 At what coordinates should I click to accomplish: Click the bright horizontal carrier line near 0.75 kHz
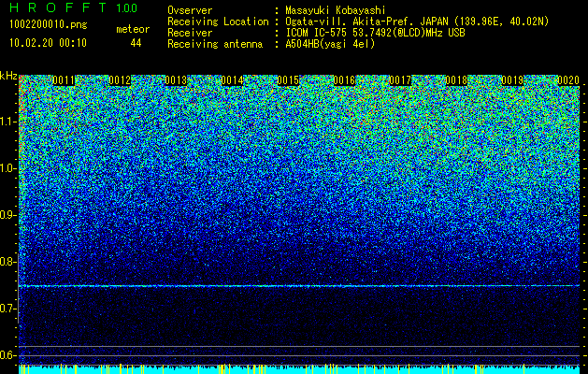(x=299, y=286)
